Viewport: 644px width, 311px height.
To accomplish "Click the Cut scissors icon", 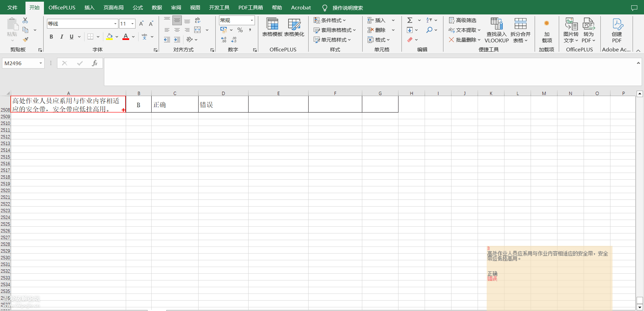I will tap(25, 20).
